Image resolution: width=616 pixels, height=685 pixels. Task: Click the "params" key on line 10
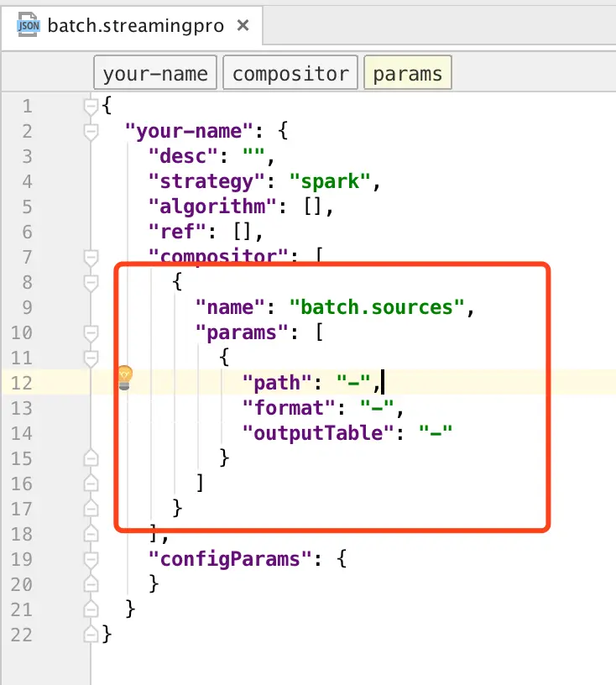(x=242, y=333)
